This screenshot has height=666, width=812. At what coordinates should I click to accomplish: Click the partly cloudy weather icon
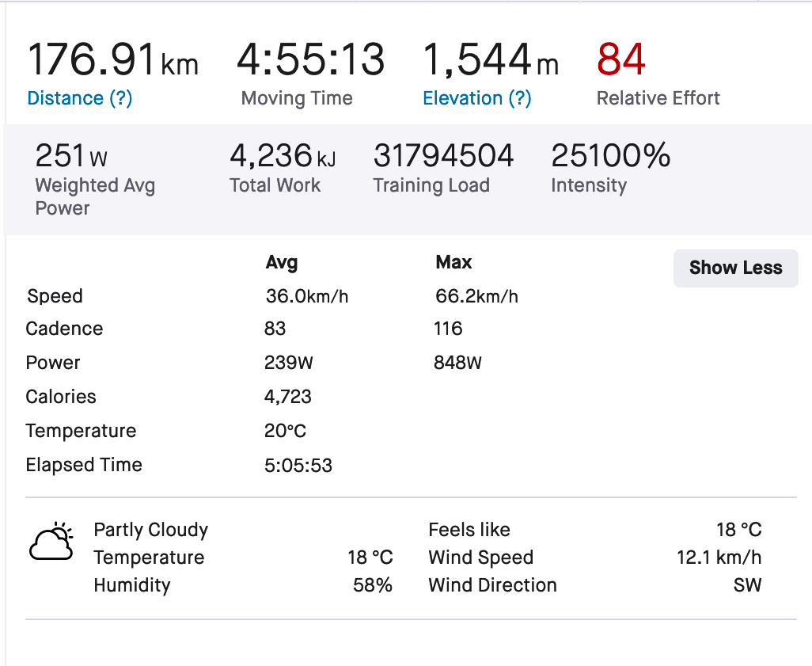click(51, 542)
